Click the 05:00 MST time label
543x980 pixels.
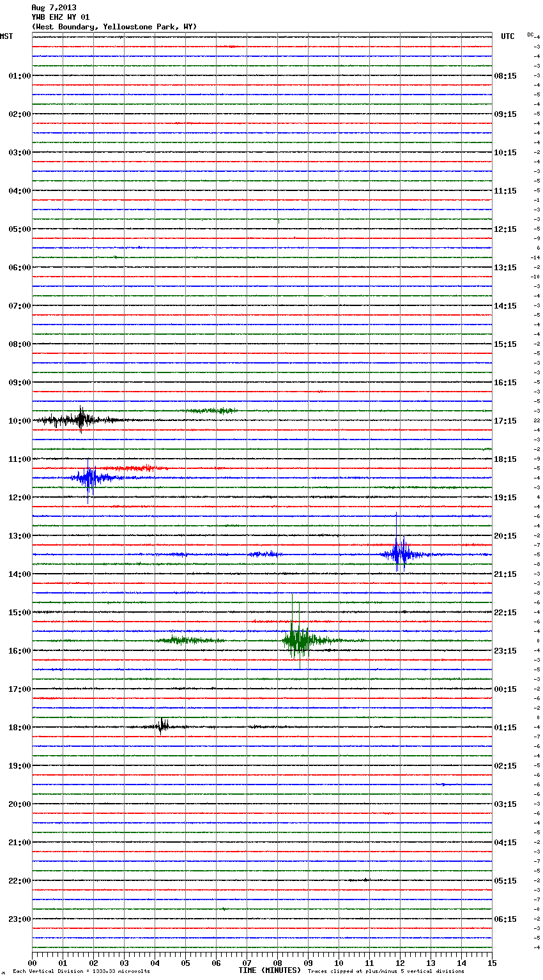(x=20, y=229)
